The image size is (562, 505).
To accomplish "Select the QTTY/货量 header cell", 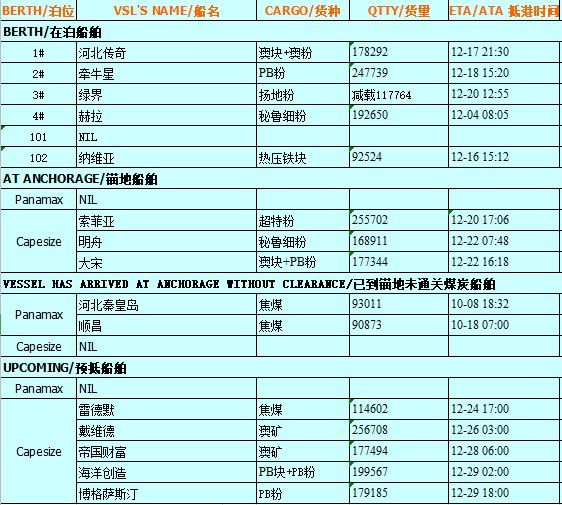I will point(399,10).
